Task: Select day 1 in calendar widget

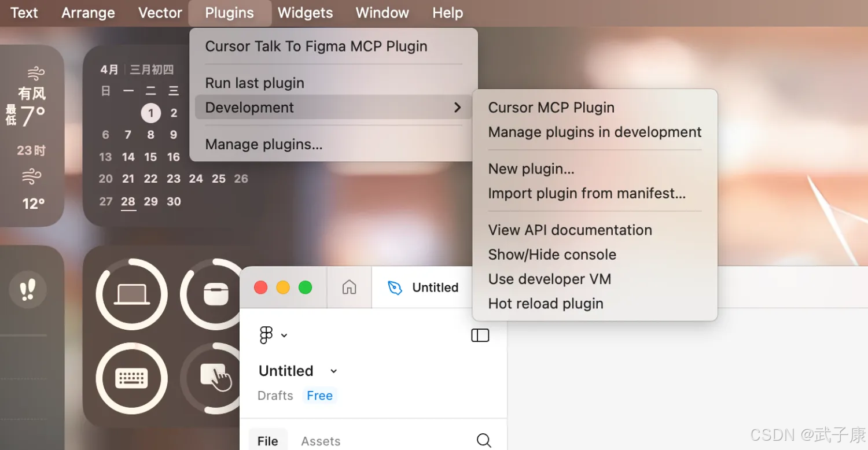Action: coord(151,113)
